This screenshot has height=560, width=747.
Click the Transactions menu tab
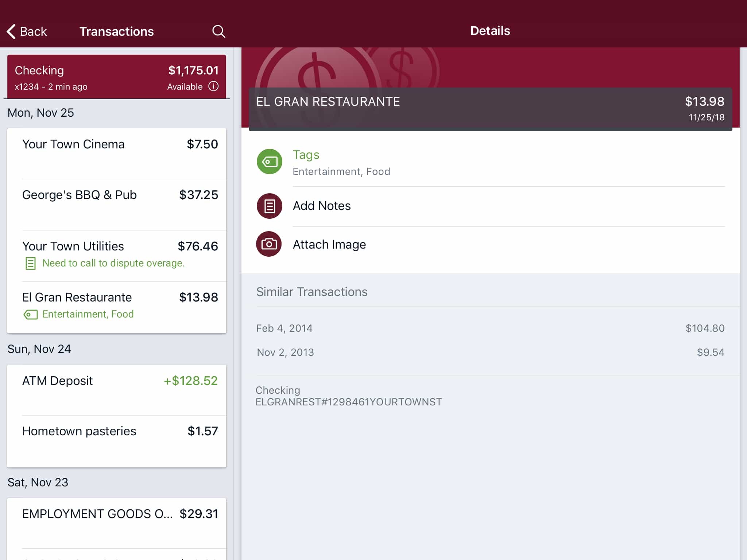click(116, 31)
